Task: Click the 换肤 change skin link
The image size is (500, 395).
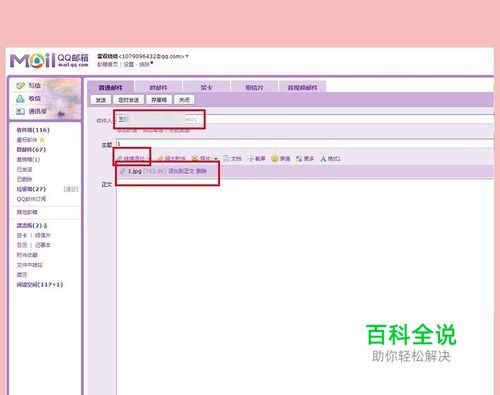Action: pyautogui.click(x=144, y=64)
